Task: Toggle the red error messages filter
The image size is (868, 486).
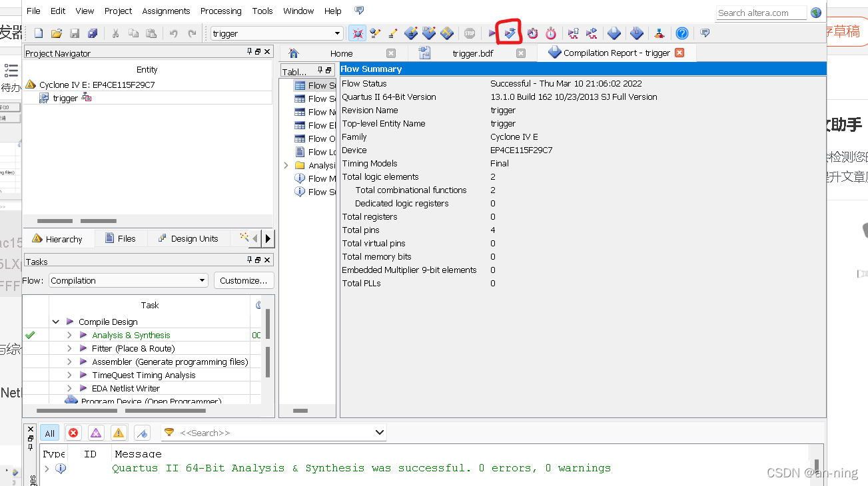Action: pyautogui.click(x=73, y=433)
